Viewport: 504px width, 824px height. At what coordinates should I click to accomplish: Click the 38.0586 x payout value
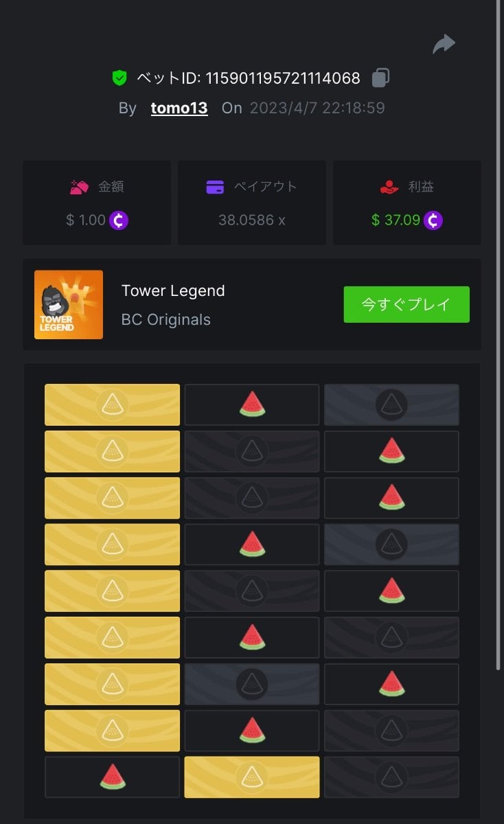pos(251,220)
